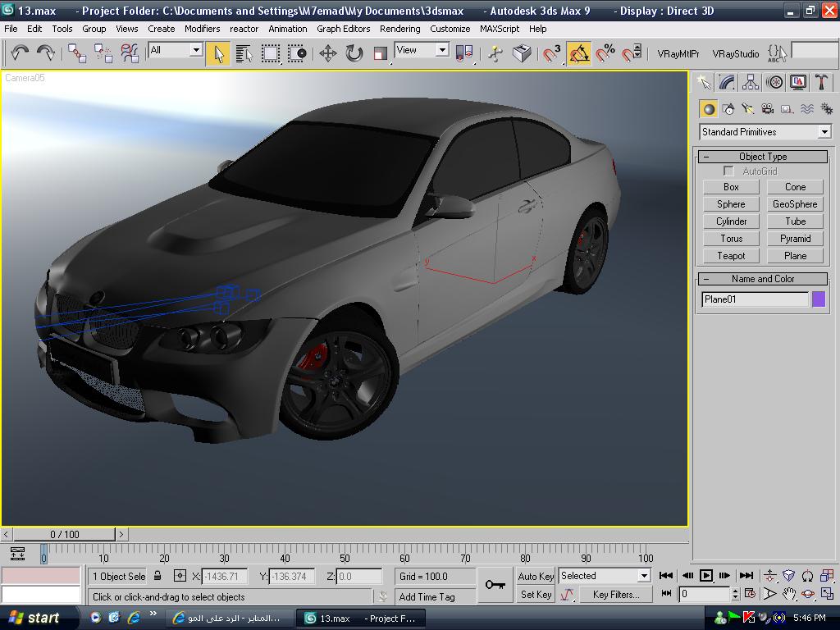Open the Select by Name dialog
The height and width of the screenshot is (630, 840).
[x=244, y=53]
